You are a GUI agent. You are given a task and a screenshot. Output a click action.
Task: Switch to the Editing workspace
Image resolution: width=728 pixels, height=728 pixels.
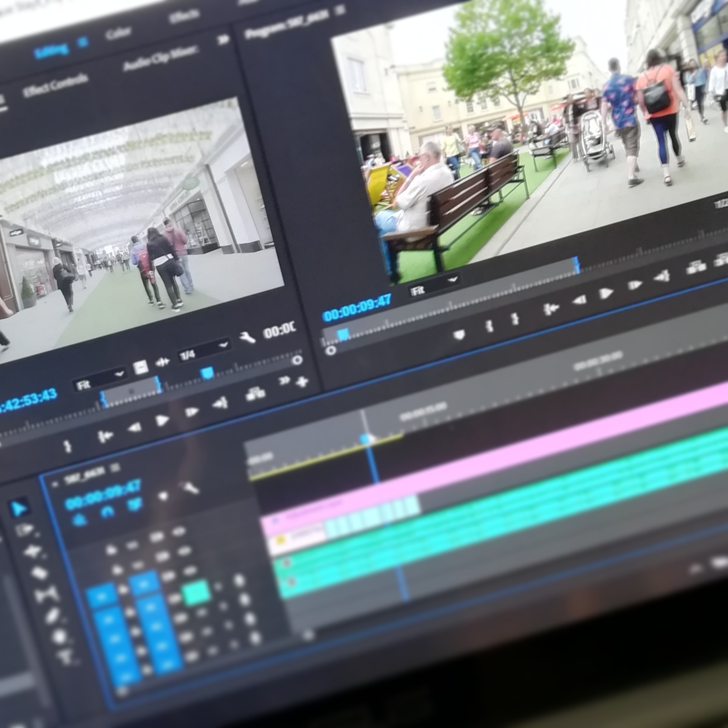pyautogui.click(x=52, y=50)
